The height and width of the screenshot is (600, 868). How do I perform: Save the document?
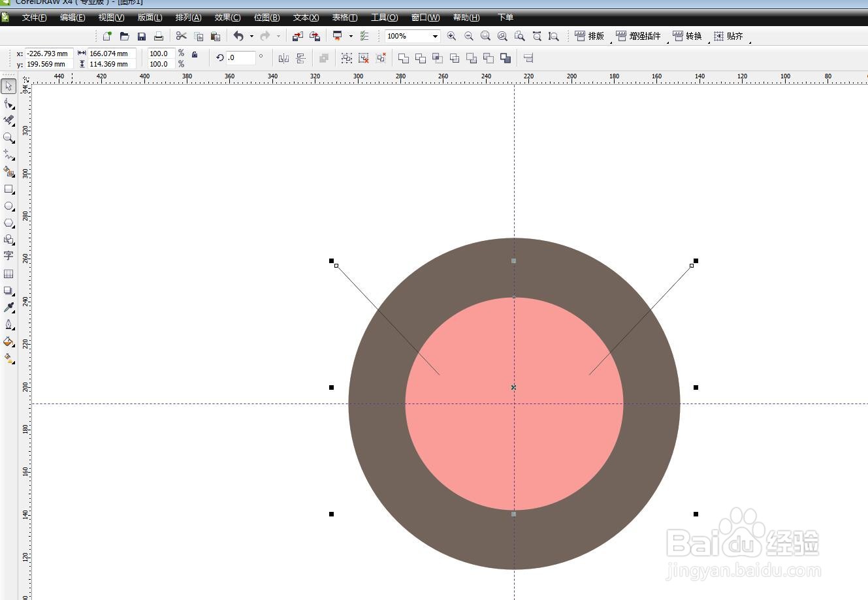click(142, 37)
